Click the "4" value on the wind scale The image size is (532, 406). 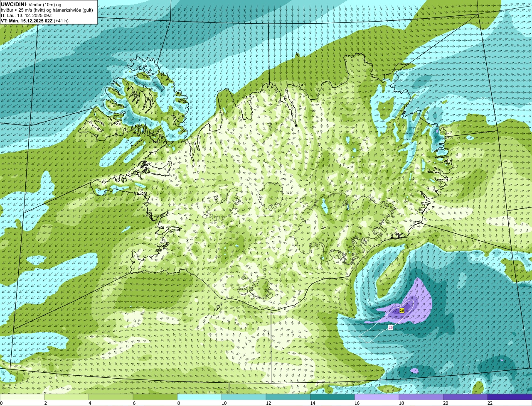click(90, 403)
